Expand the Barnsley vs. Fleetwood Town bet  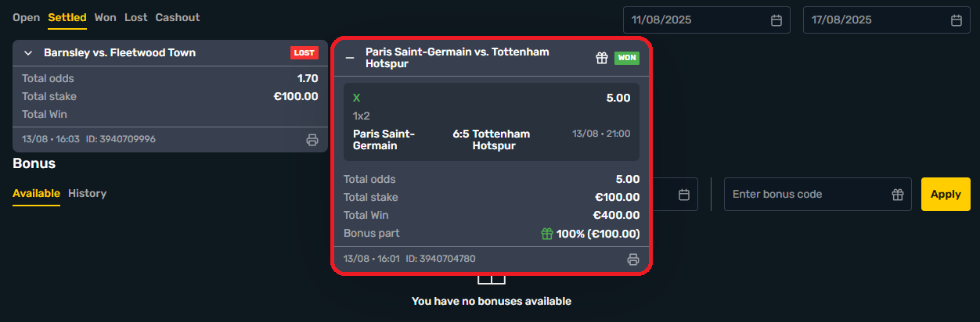pyautogui.click(x=28, y=53)
